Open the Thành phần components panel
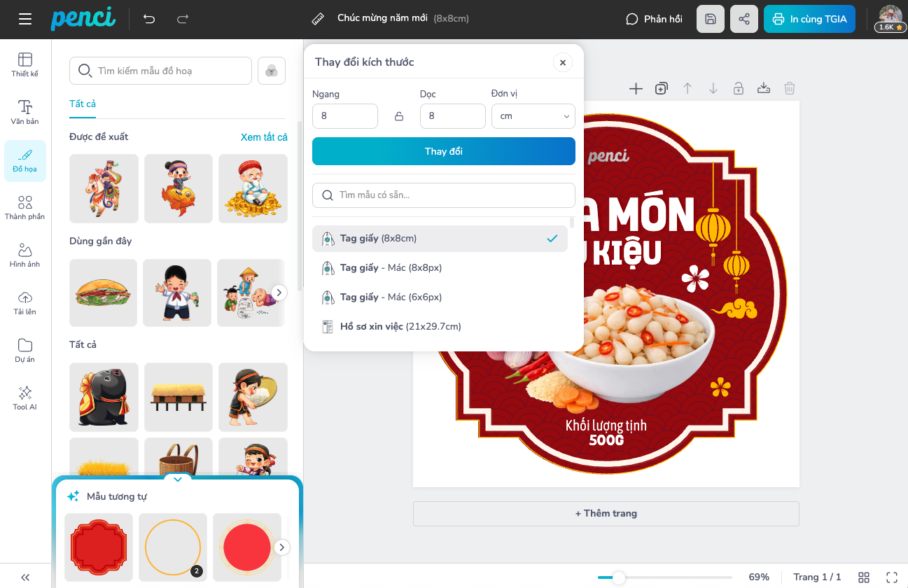The height and width of the screenshot is (588, 908). tap(25, 207)
